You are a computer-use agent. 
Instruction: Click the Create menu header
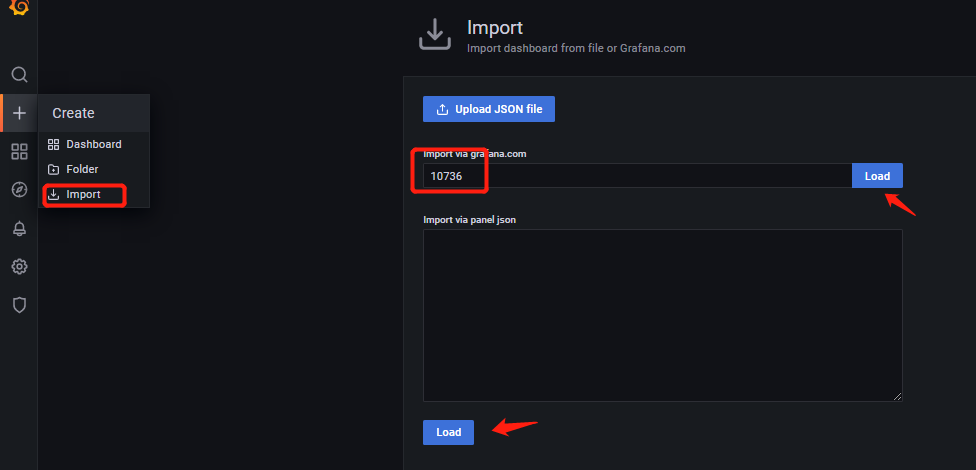coord(93,113)
